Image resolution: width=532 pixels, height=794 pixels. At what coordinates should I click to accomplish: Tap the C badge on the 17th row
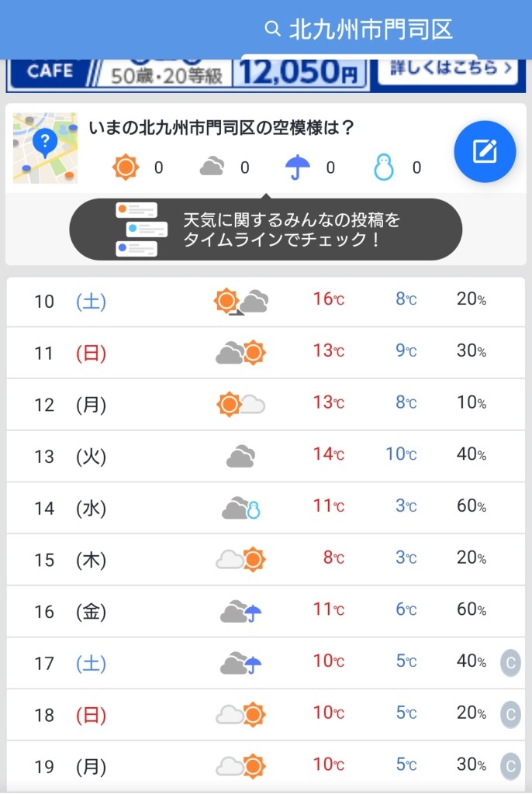511,662
